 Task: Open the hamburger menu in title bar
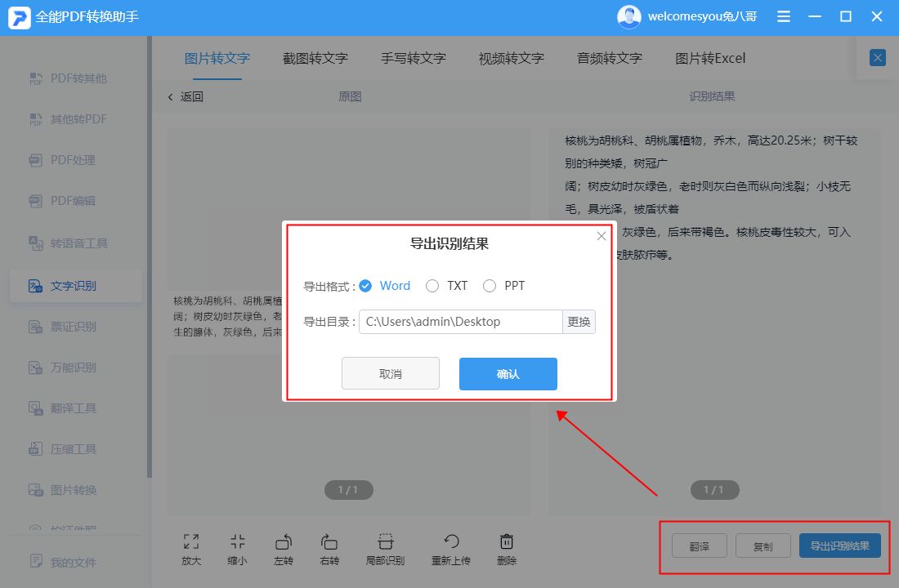tap(783, 16)
